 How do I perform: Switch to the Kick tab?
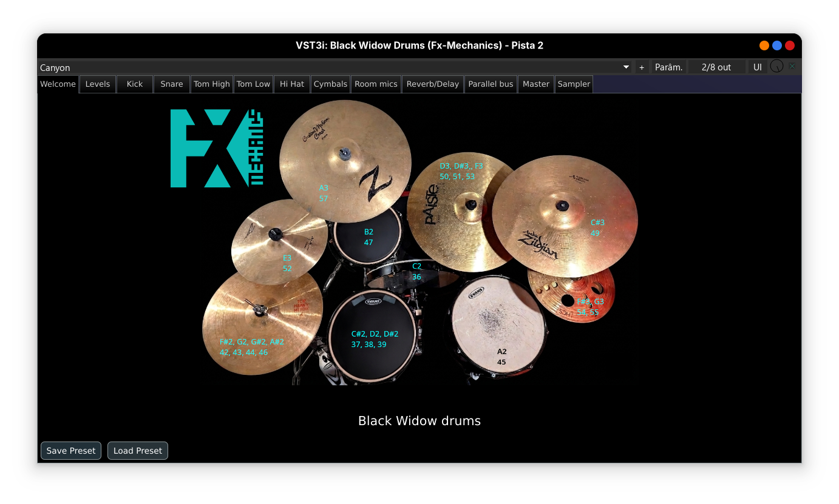[x=134, y=84]
